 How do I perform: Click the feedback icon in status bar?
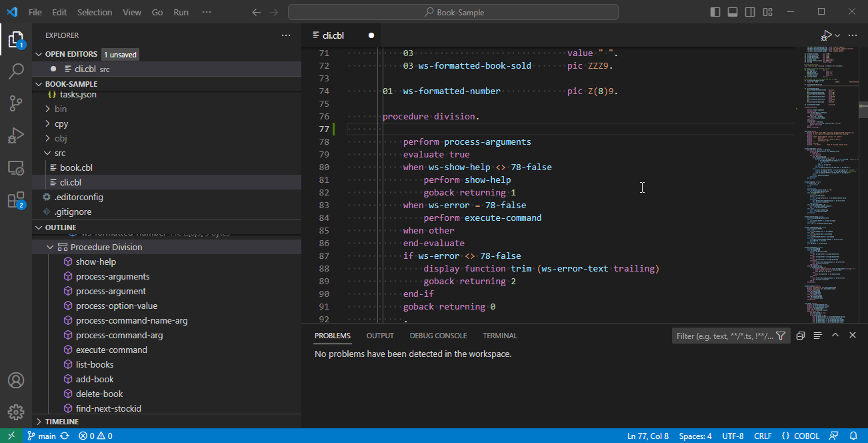[834, 436]
